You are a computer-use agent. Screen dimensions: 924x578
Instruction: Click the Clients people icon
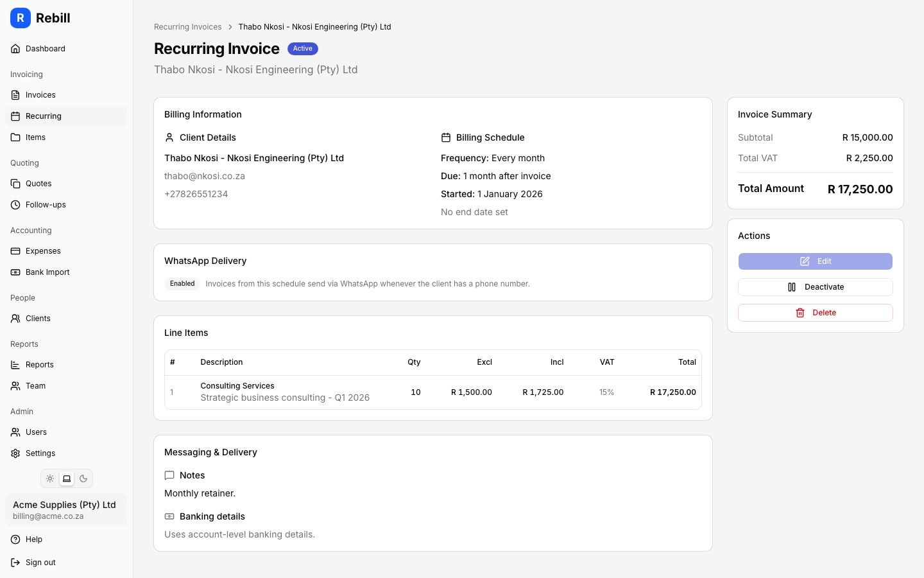click(x=15, y=319)
